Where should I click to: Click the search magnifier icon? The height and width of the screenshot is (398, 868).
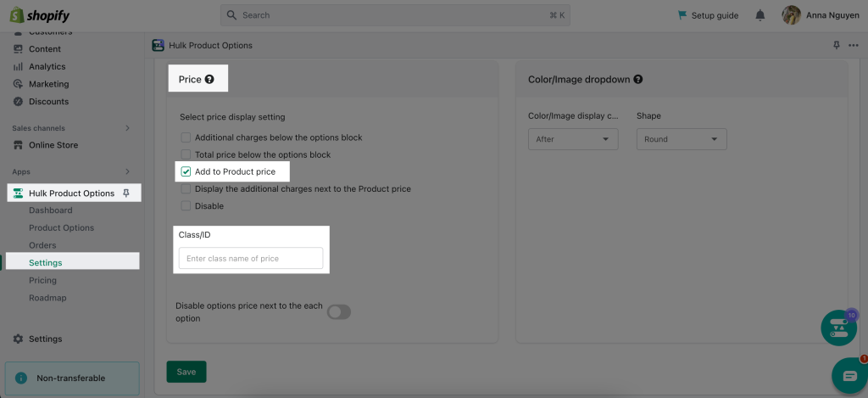coord(232,15)
